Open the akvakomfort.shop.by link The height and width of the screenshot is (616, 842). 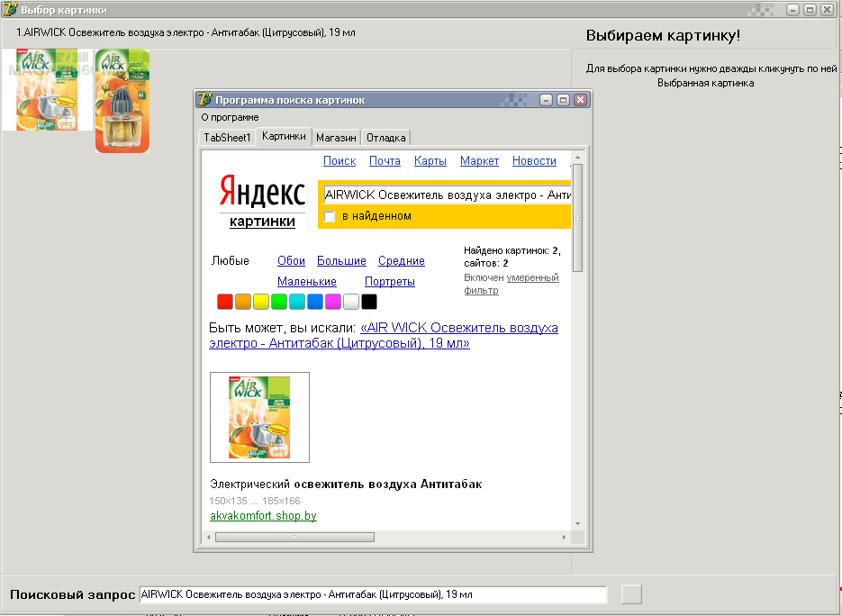click(x=263, y=516)
